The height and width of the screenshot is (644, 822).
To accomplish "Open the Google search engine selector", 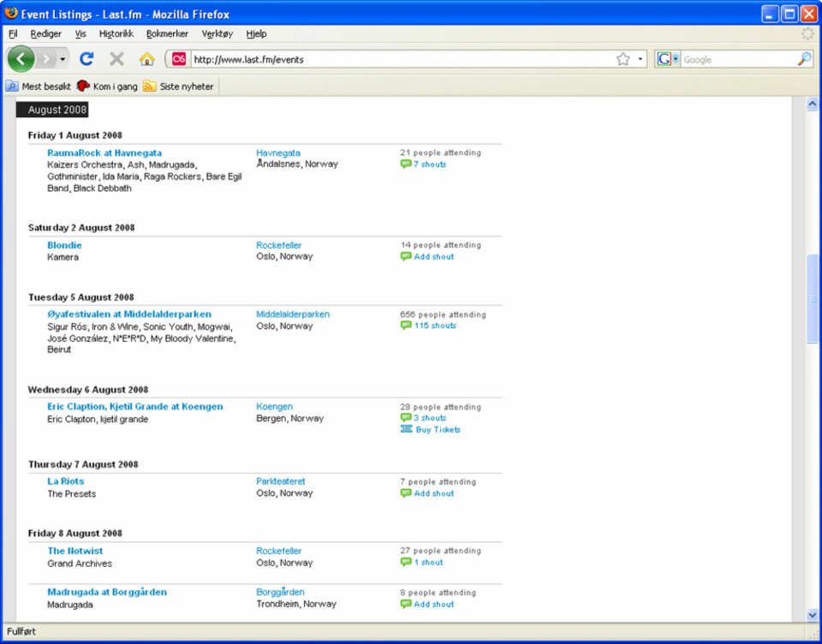I will (668, 59).
